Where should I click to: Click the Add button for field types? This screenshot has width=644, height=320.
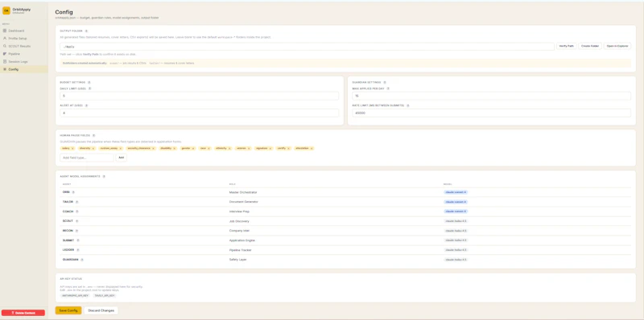tap(122, 158)
